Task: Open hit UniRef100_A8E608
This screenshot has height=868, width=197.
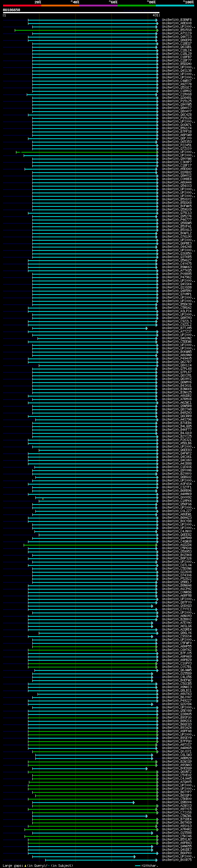Action: [176, 23]
